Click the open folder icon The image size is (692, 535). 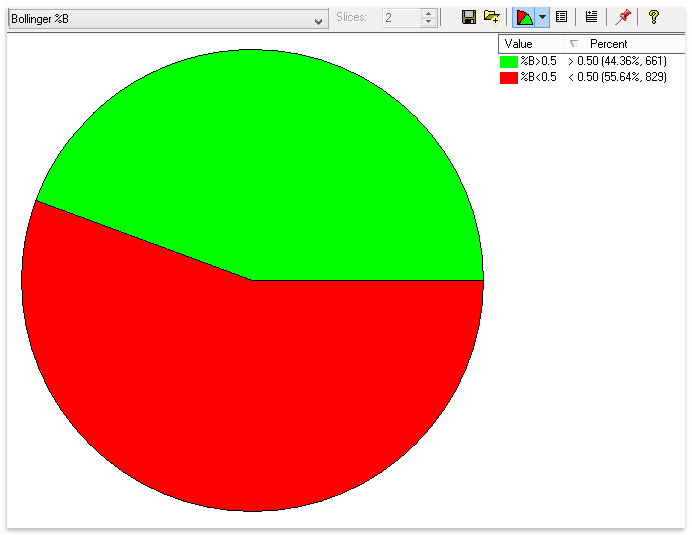[492, 17]
